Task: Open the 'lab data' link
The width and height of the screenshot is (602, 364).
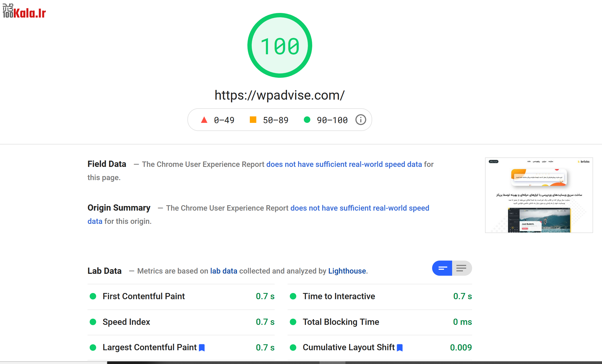Action: click(x=224, y=271)
